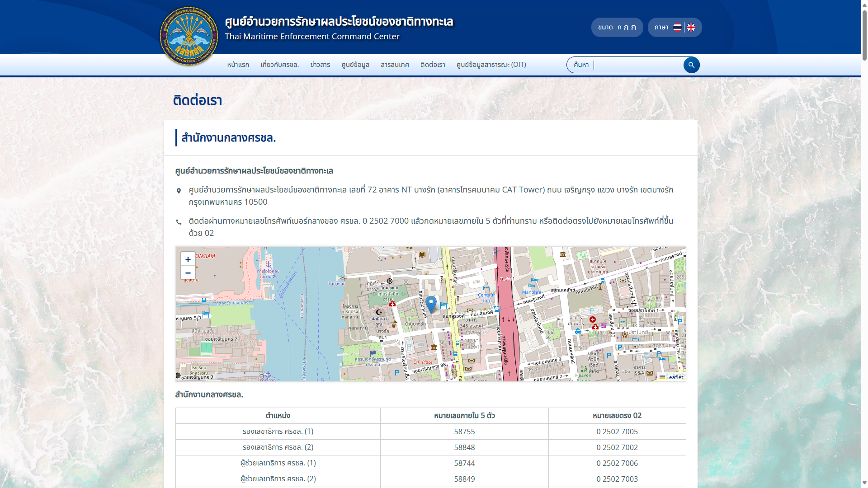Open the หน้าแรก menu item

pos(238,65)
